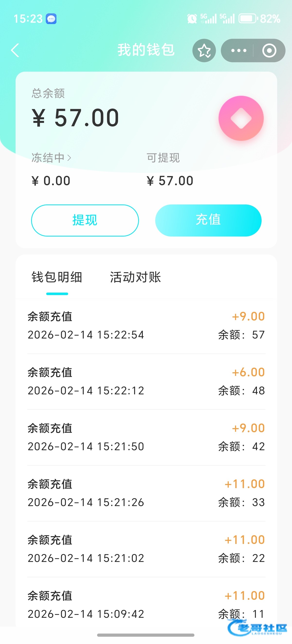
Task: Open the +9.00 recharge at 15:21:50
Action: tap(146, 437)
